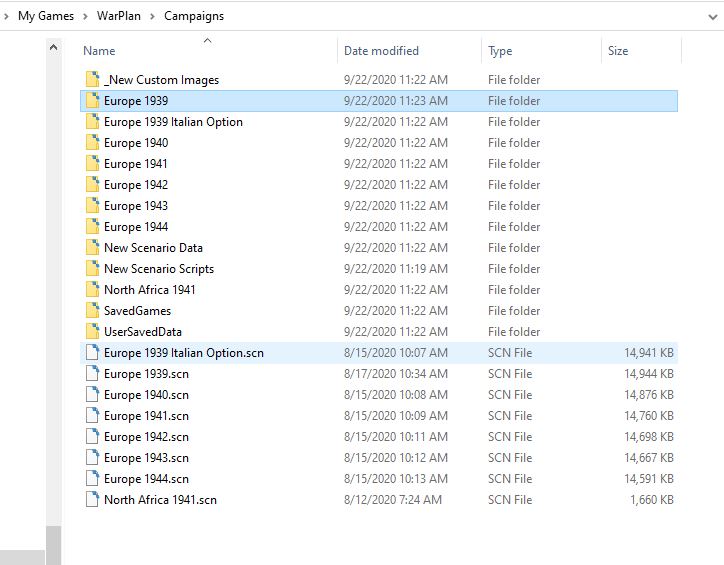
Task: Click the Europe 1939.scn file icon
Action: [92, 373]
